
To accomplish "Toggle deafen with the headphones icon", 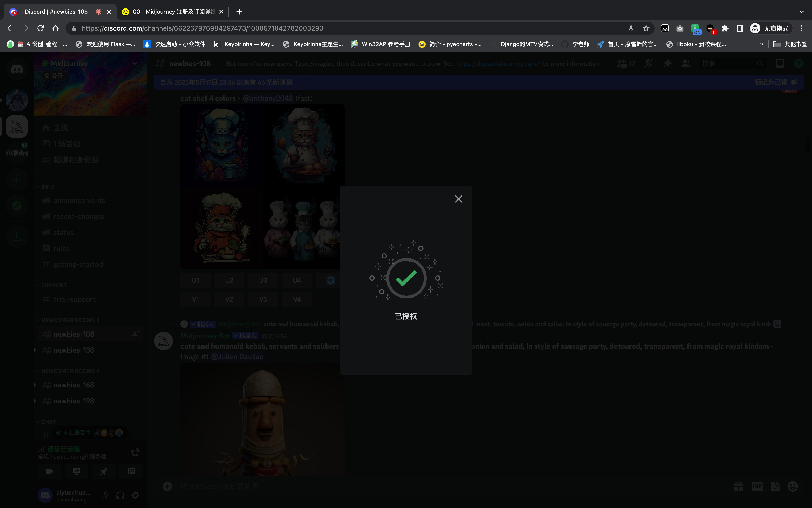I will point(120,495).
